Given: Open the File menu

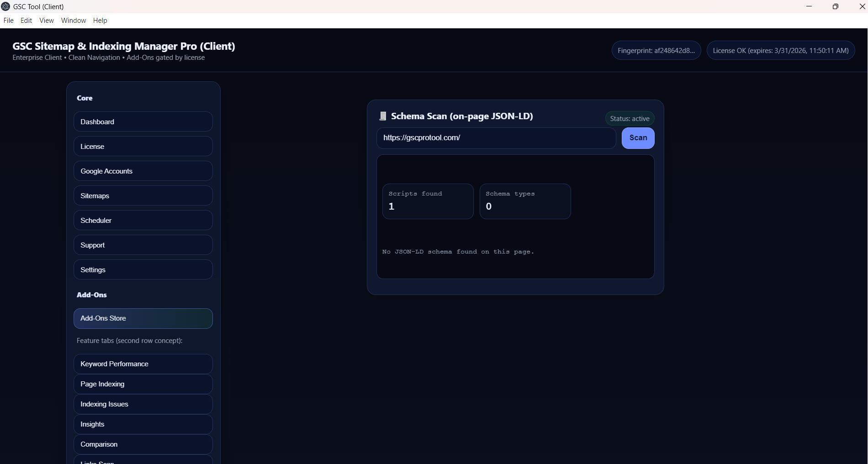Looking at the screenshot, I should pyautogui.click(x=8, y=21).
